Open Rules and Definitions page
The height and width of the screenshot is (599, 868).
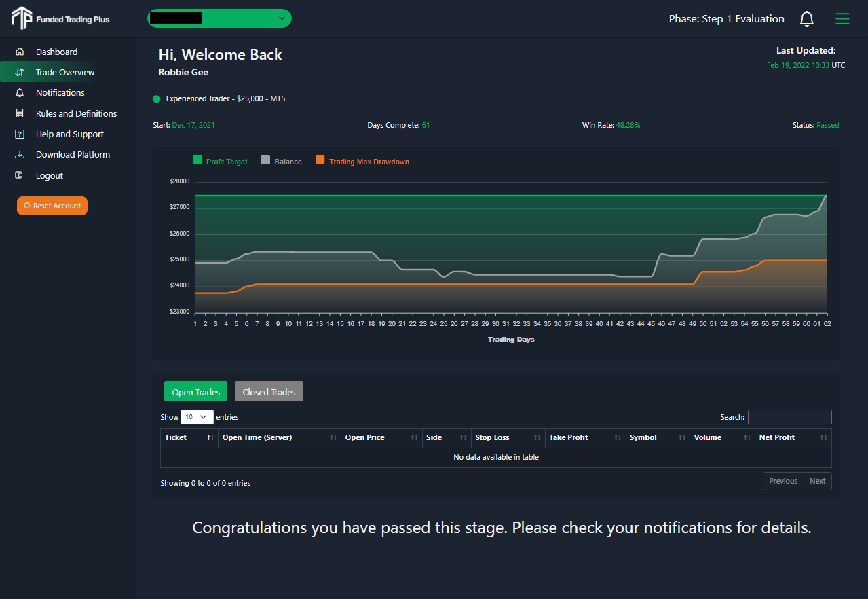pyautogui.click(x=76, y=113)
